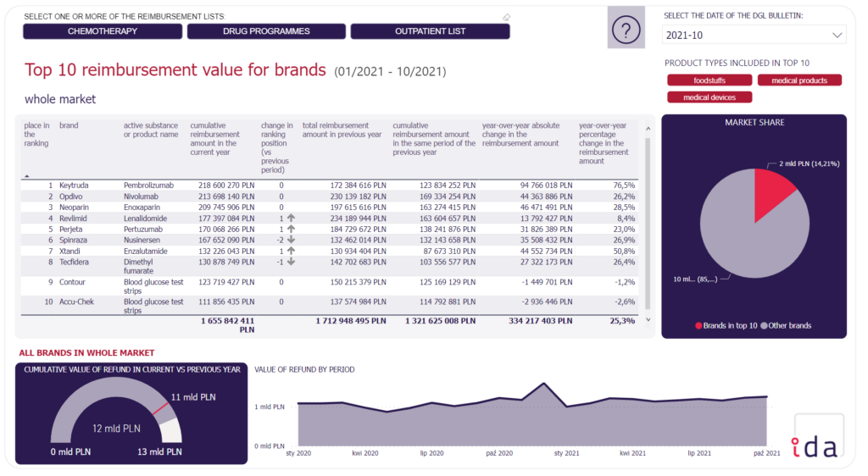868x476 pixels.
Task: Sort by year-over-year percentage change header
Action: (604, 143)
